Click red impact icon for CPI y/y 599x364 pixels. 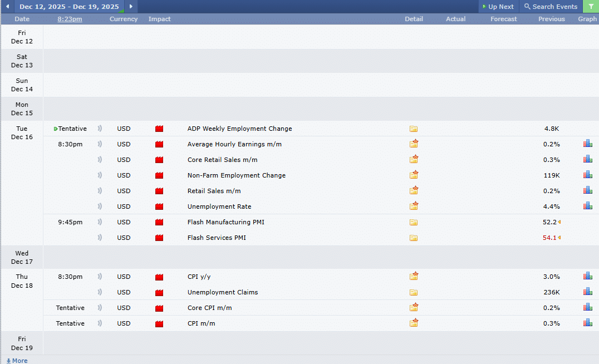point(159,277)
